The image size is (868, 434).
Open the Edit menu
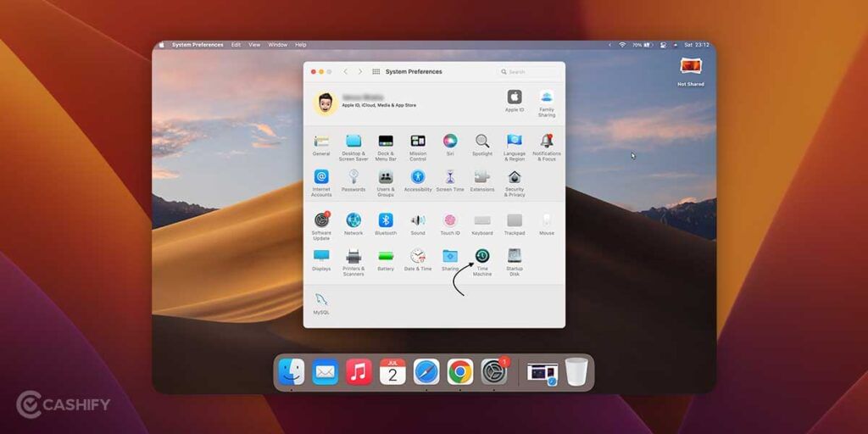236,45
